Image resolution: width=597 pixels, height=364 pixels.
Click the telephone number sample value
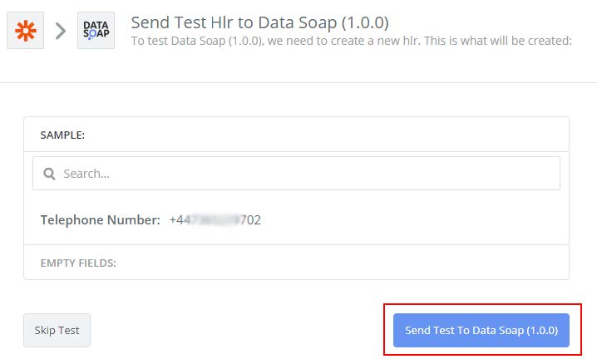pos(215,220)
